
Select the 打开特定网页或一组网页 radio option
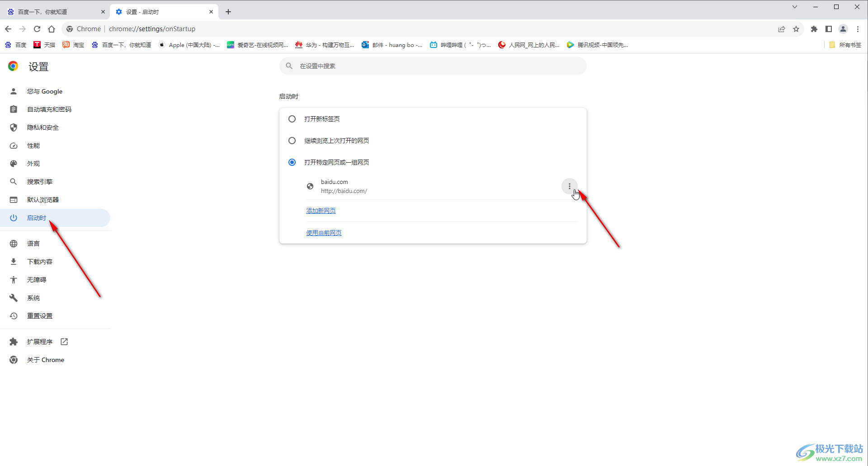click(292, 162)
